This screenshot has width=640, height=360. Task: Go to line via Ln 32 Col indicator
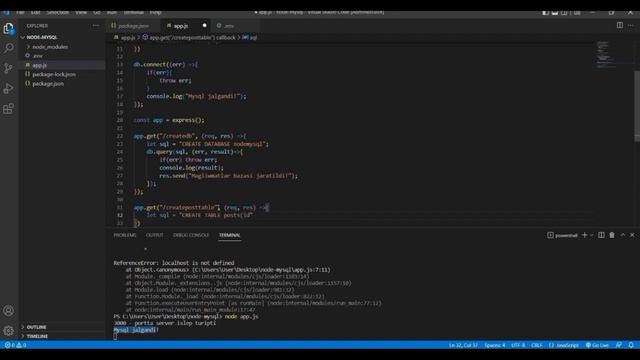pos(463,345)
